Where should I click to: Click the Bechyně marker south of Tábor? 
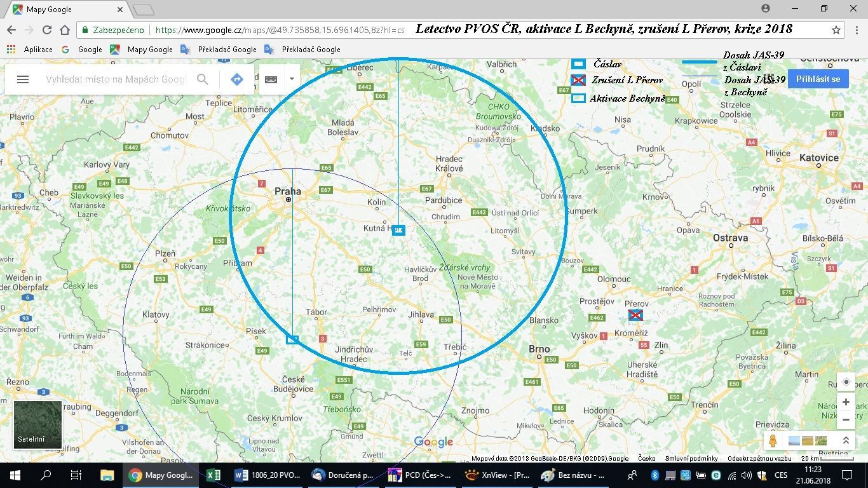(x=292, y=339)
